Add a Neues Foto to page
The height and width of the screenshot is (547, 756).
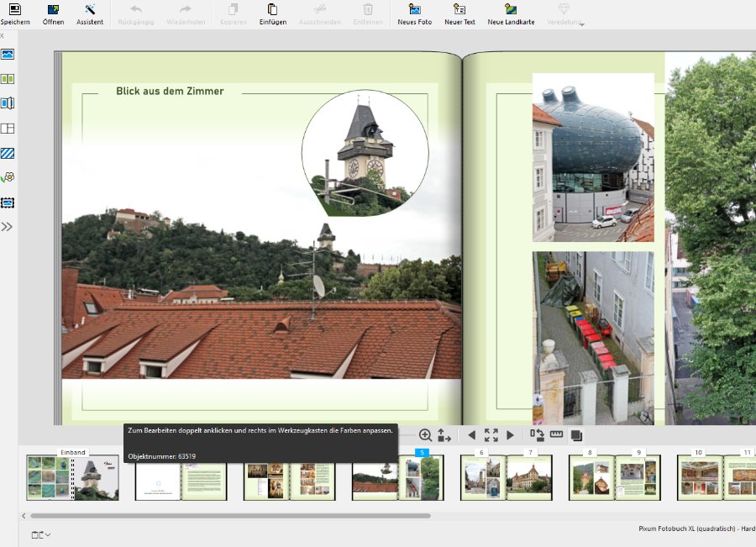(x=414, y=9)
